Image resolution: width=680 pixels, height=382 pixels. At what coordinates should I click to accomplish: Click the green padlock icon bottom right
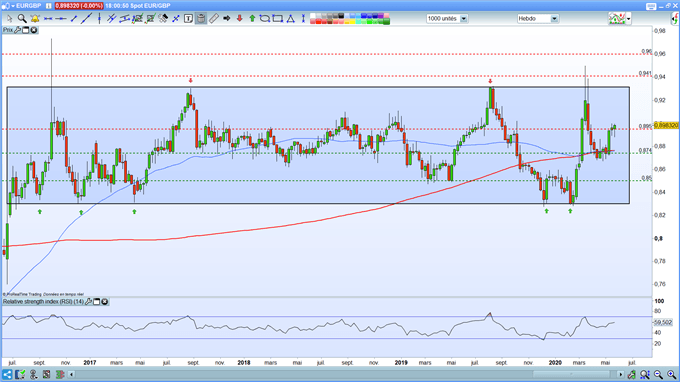tap(632, 375)
